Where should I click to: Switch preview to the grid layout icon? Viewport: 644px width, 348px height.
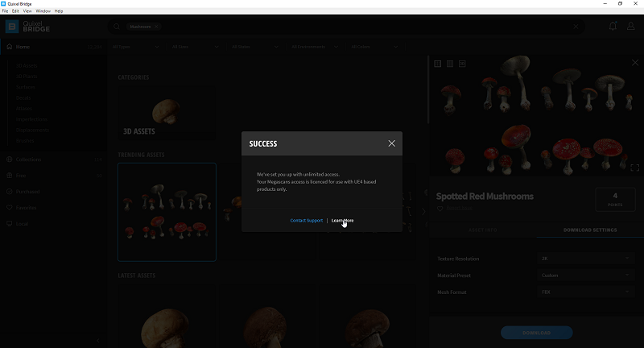coord(437,64)
